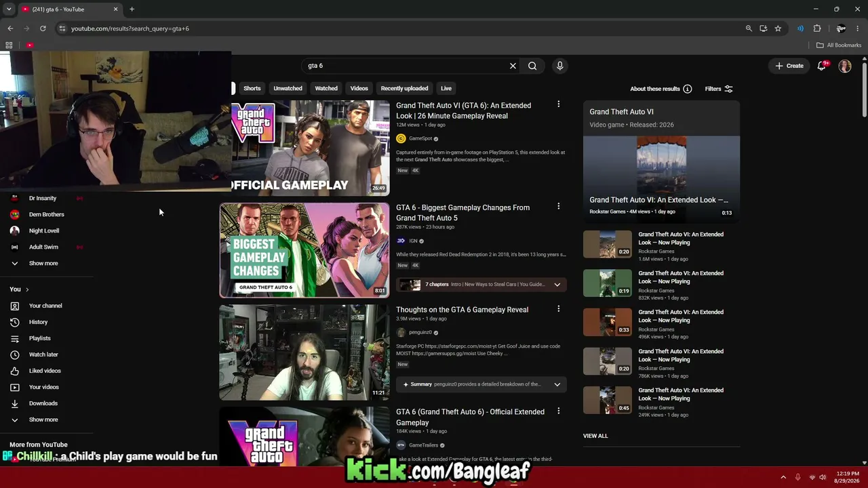Click the magnifier search button beside the query
The height and width of the screenshot is (488, 868).
[532, 66]
